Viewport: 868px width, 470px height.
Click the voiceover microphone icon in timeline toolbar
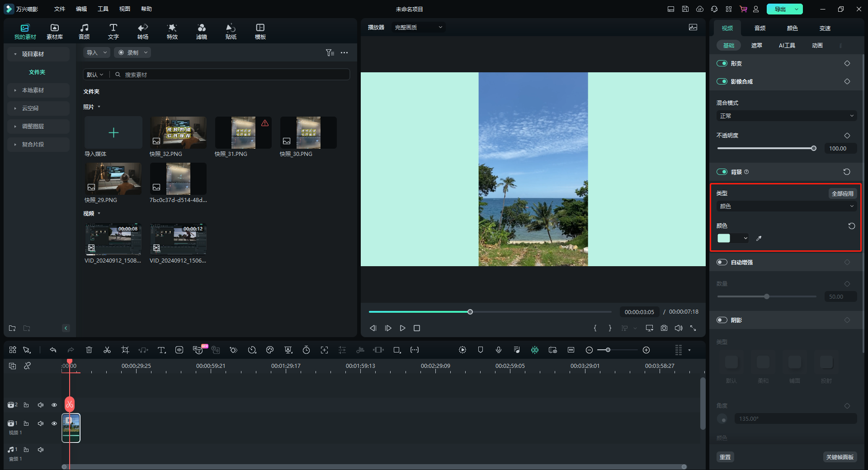[498, 350]
